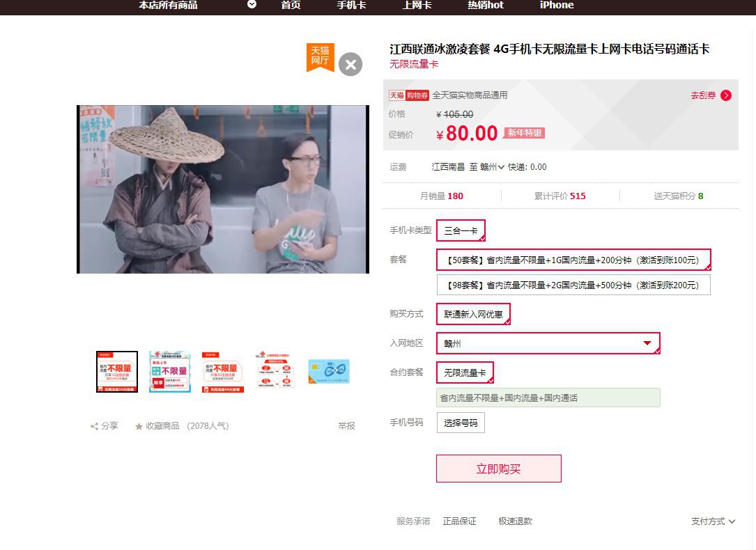Select the SIM card product thumbnail
The height and width of the screenshot is (550, 756).
(x=329, y=372)
